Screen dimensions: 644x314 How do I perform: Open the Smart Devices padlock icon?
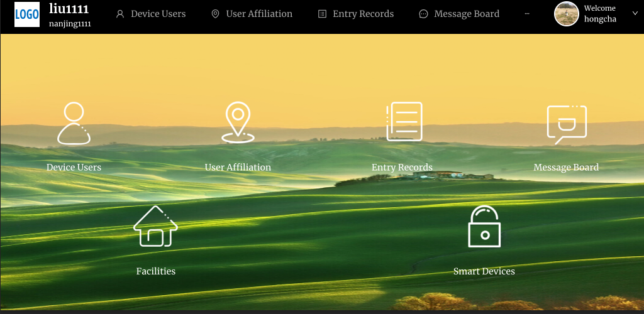[x=484, y=226]
